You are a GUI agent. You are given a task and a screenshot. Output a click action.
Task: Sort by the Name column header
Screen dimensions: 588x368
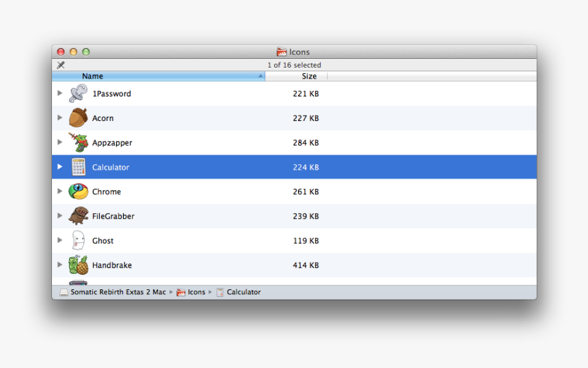click(x=158, y=76)
